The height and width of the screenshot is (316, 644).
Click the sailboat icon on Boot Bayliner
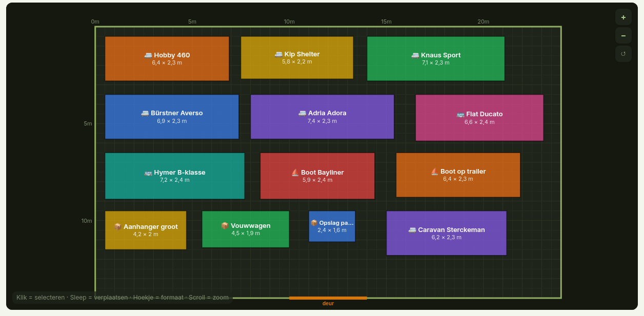pos(295,173)
